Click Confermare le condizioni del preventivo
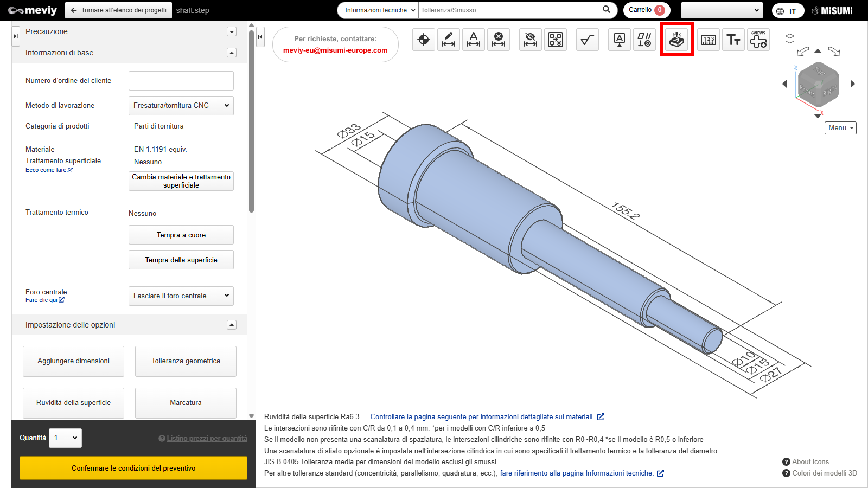Screen dimensions: 868x488 tap(133, 468)
